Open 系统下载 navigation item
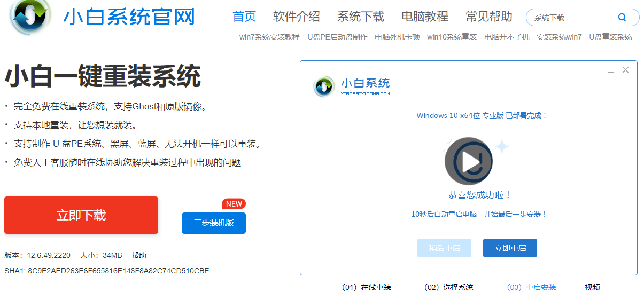The image size is (644, 307). coord(361,17)
